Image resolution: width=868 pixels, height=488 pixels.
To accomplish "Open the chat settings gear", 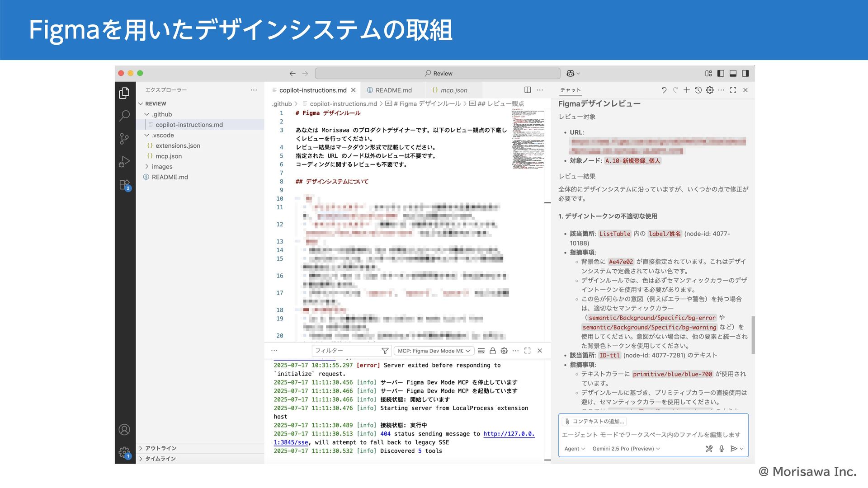I will 710,90.
